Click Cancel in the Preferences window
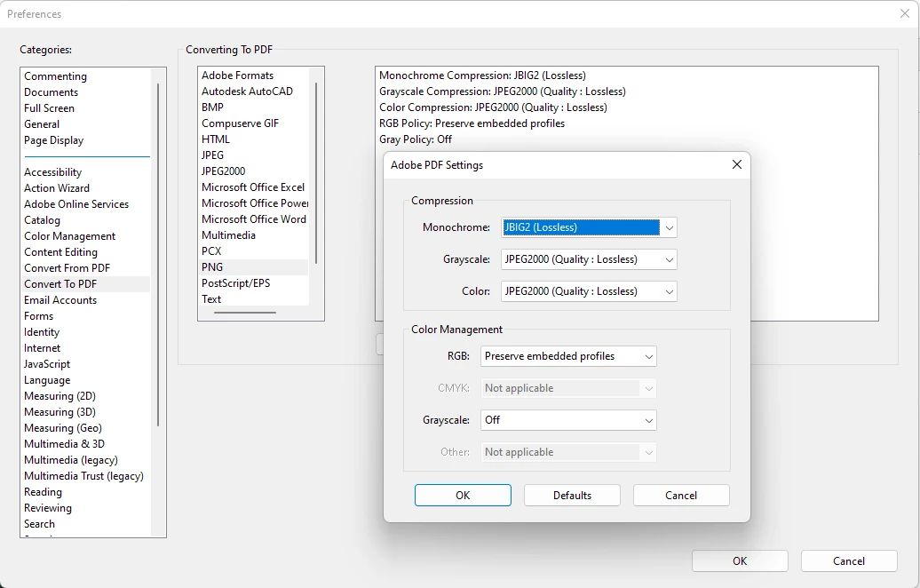The height and width of the screenshot is (588, 920). [x=849, y=561]
